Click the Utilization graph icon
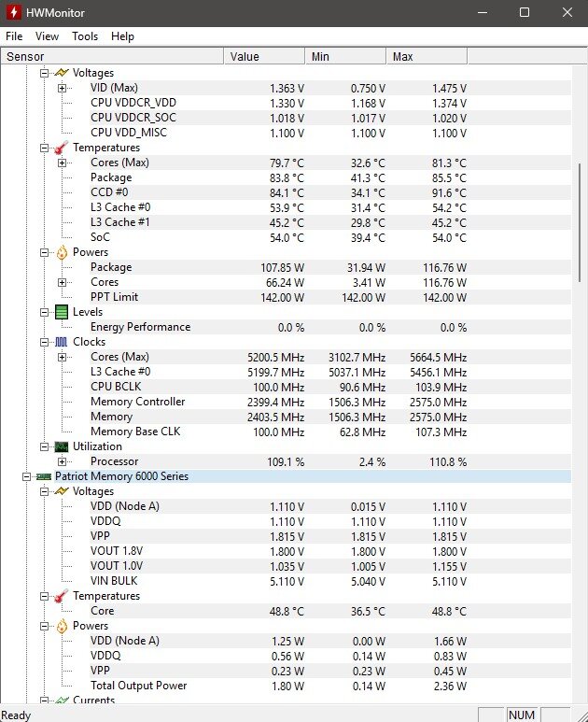 (x=62, y=446)
